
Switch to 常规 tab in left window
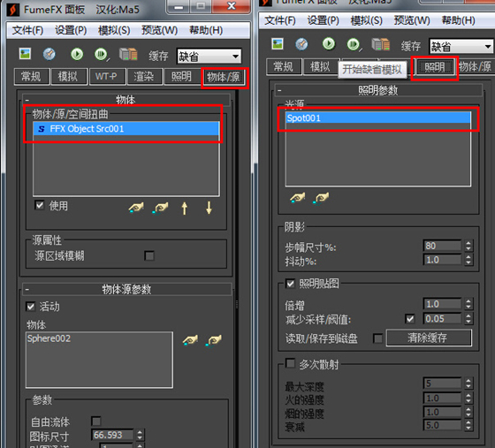[31, 77]
